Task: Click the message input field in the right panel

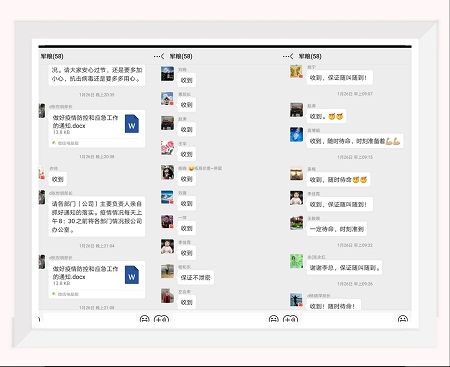Action: click(x=348, y=319)
